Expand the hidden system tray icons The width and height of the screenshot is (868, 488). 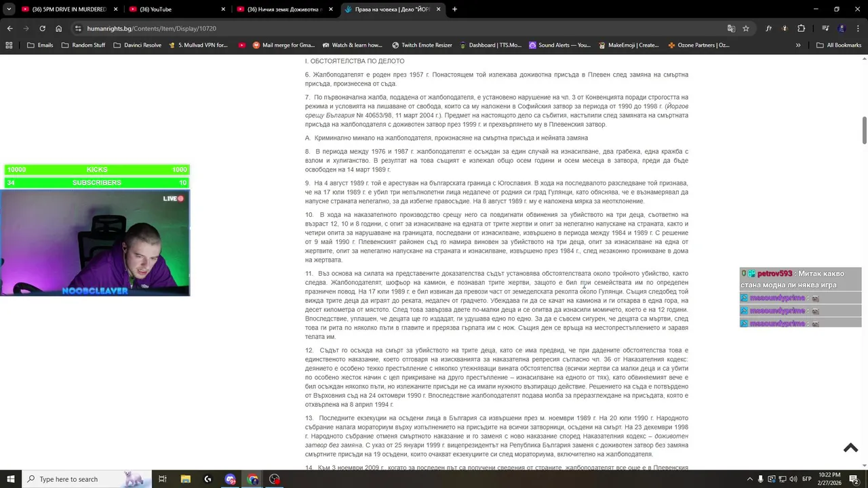(x=749, y=479)
